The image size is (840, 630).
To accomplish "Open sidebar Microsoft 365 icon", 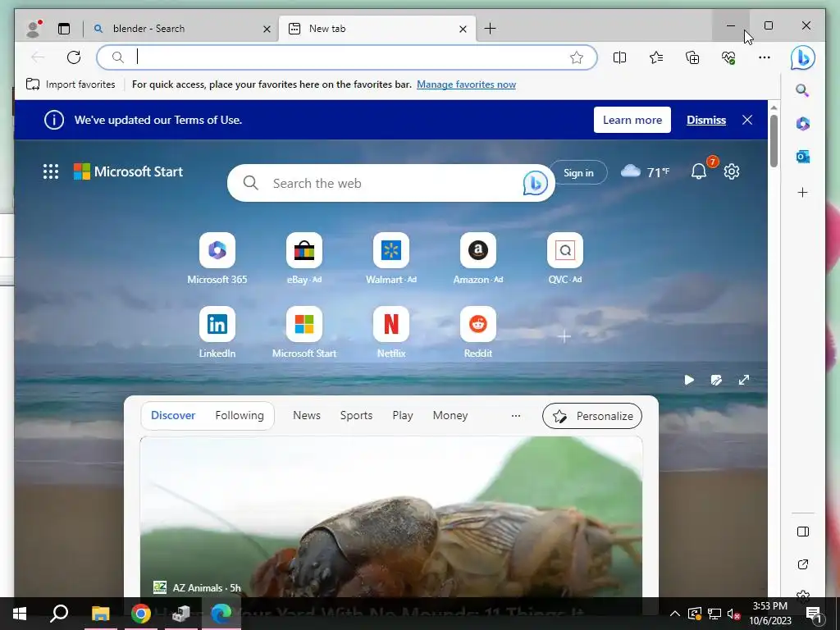I will pos(802,124).
